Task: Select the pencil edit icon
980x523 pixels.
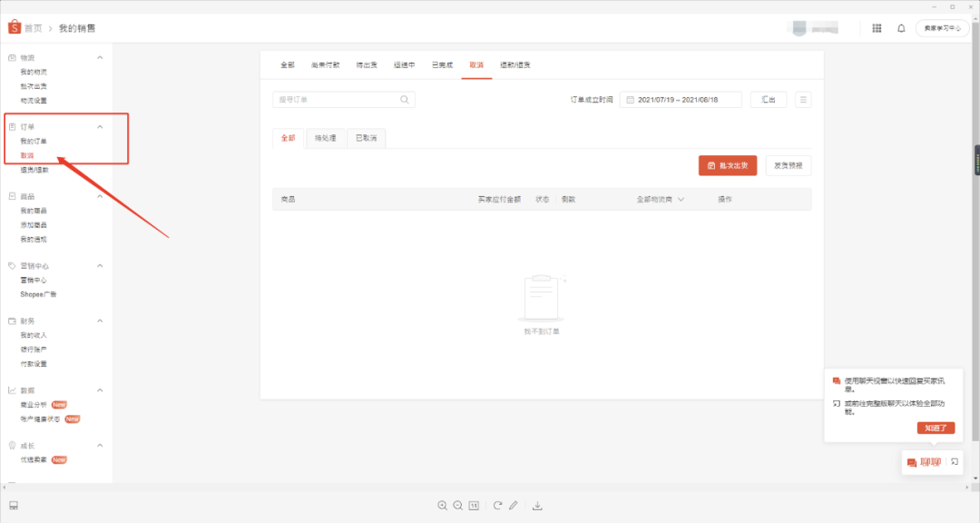Action: 515,506
